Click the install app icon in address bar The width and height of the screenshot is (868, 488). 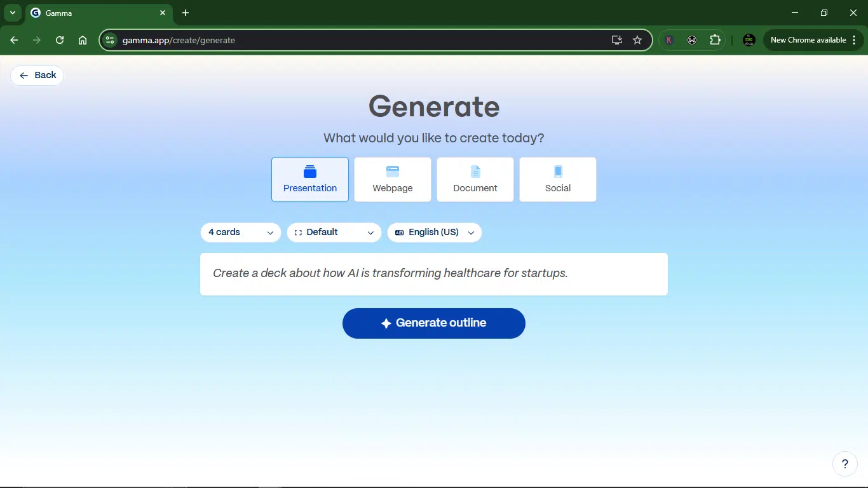[x=617, y=40]
